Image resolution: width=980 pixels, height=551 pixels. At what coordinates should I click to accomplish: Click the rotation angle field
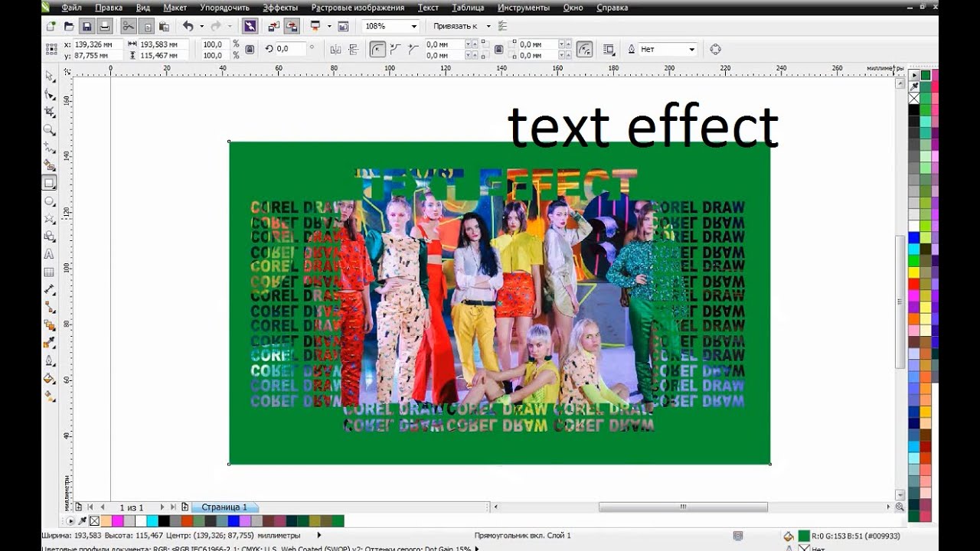coord(290,49)
